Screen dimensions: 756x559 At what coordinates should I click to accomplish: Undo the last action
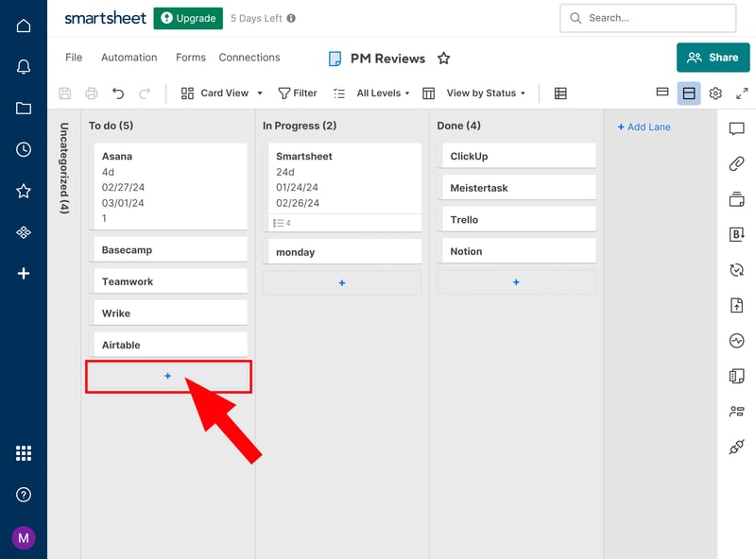click(118, 93)
